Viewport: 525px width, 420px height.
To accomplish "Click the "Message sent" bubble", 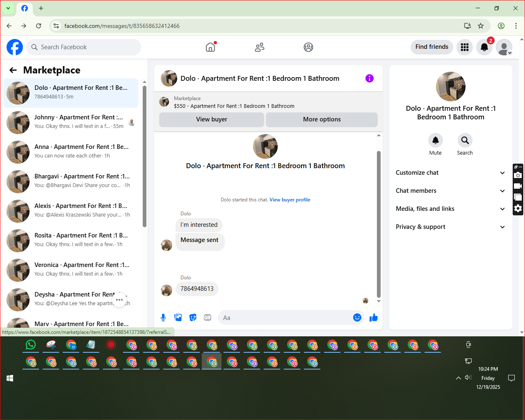I will [200, 241].
